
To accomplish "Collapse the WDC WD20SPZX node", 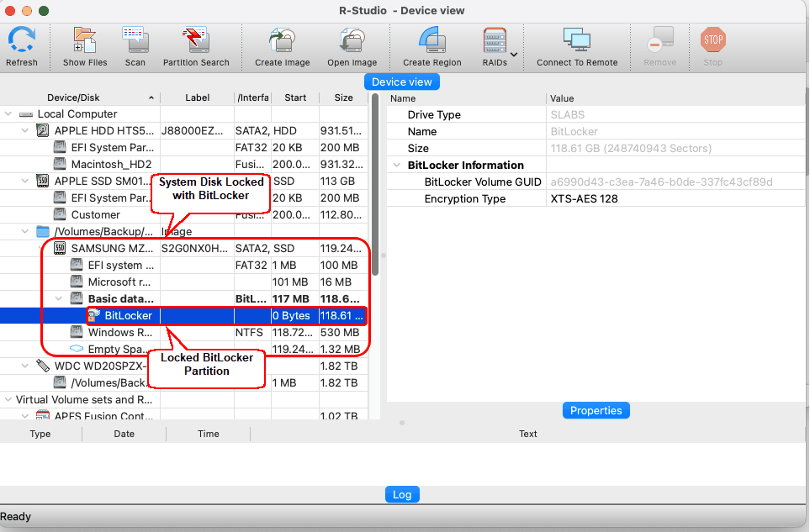I will point(24,366).
